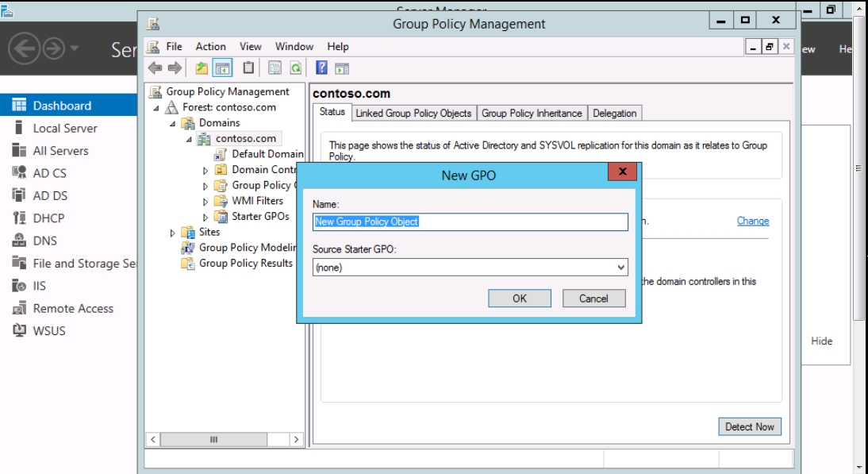This screenshot has height=474, width=868.
Task: Open File and Storage Services
Action: [83, 263]
